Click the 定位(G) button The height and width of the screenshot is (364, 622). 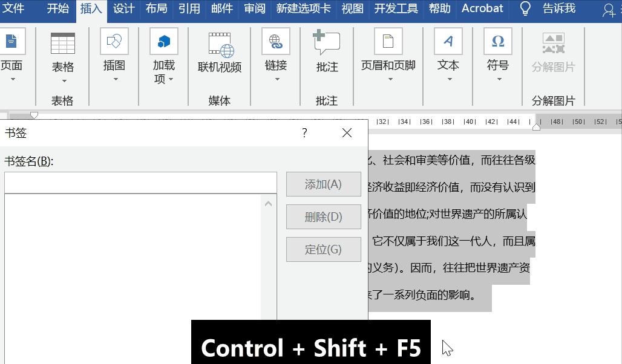point(323,249)
